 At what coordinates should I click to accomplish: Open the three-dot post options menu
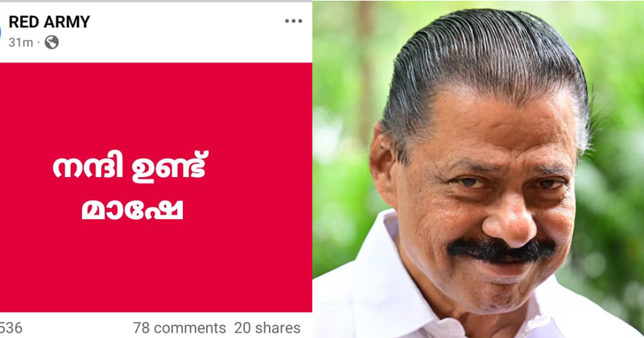pyautogui.click(x=294, y=21)
